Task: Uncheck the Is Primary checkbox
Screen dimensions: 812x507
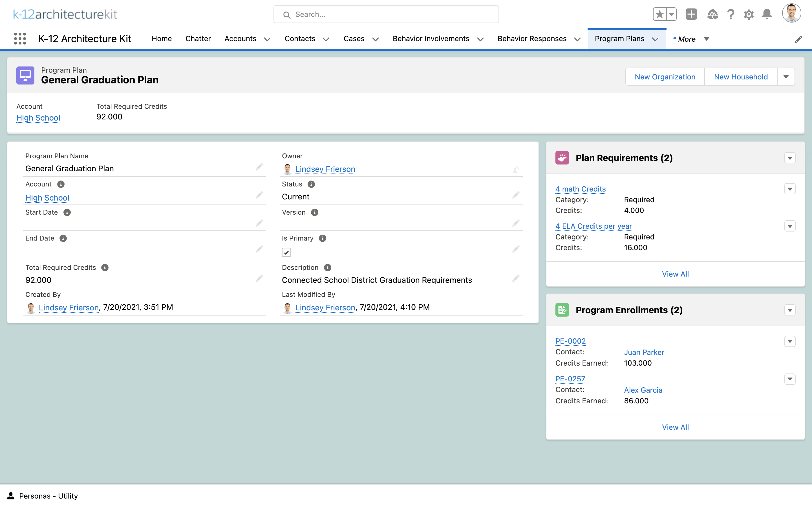Action: tap(286, 252)
